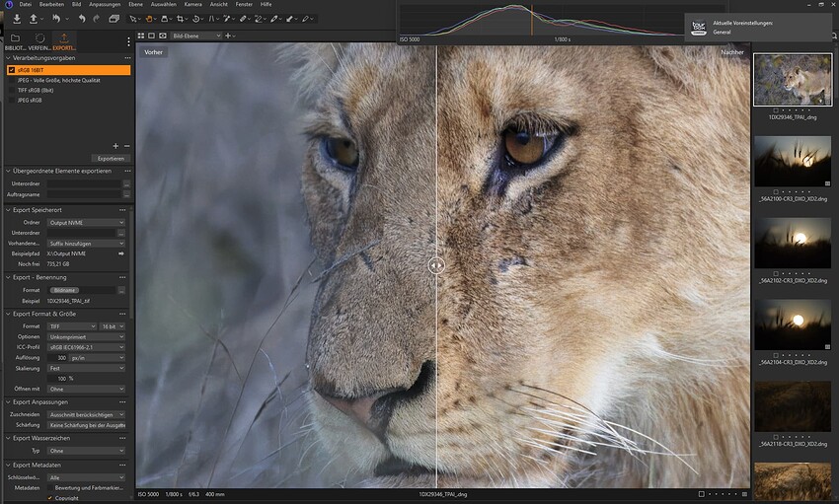Image resolution: width=839 pixels, height=504 pixels.
Task: Click the Exportieren button
Action: [111, 159]
